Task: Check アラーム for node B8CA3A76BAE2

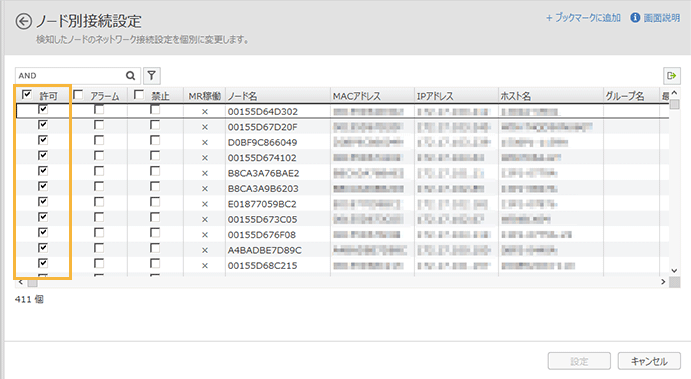Action: [x=99, y=171]
